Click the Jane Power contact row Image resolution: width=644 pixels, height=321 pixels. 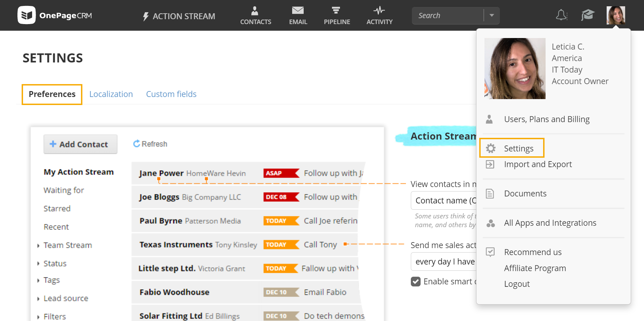[x=248, y=173]
